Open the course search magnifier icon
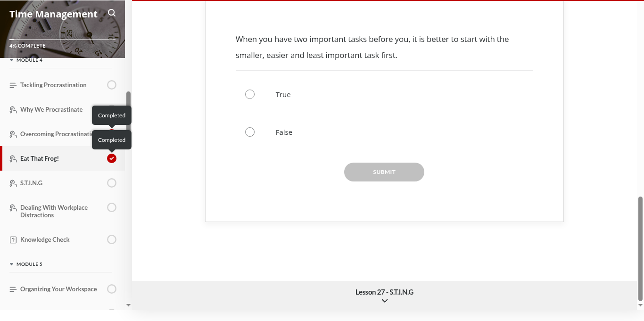The image size is (644, 321). click(112, 13)
